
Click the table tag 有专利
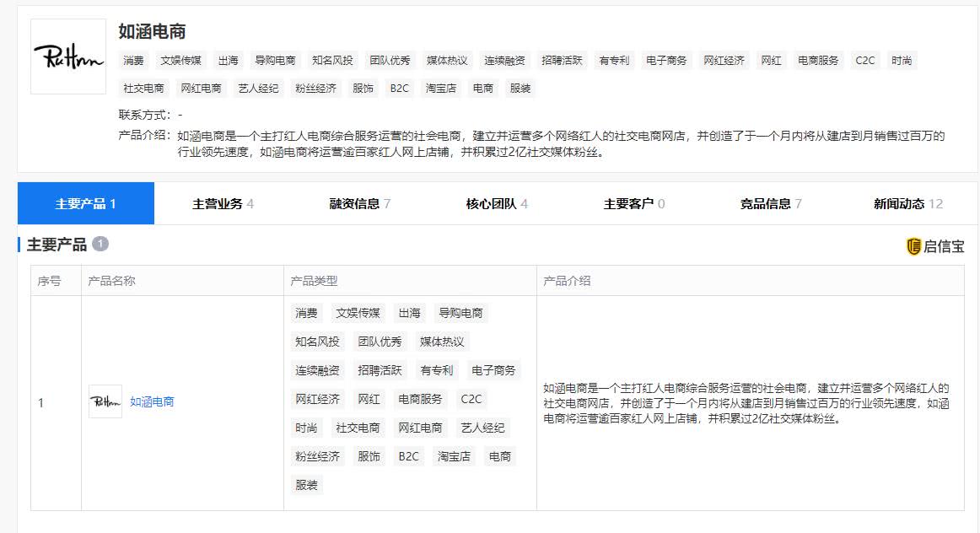[x=436, y=370]
